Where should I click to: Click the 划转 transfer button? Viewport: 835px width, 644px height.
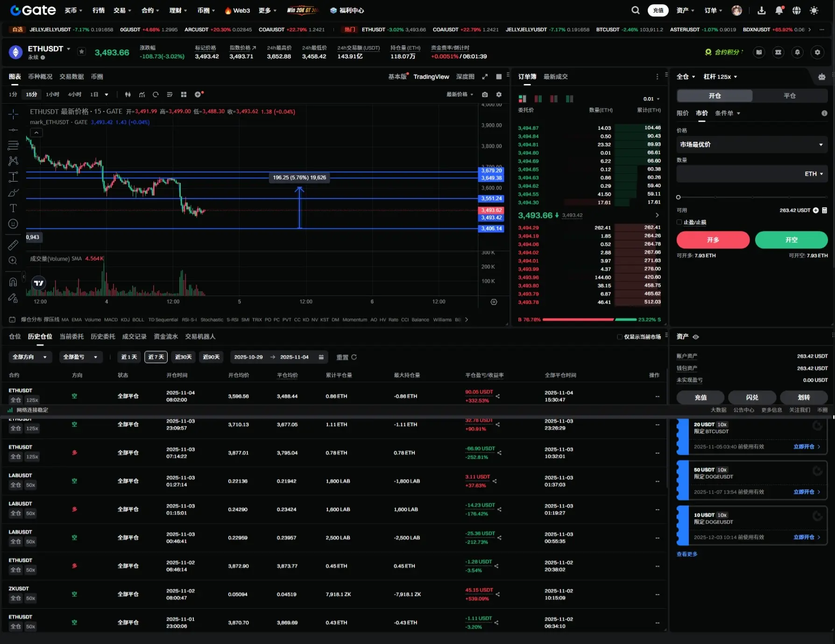point(804,398)
